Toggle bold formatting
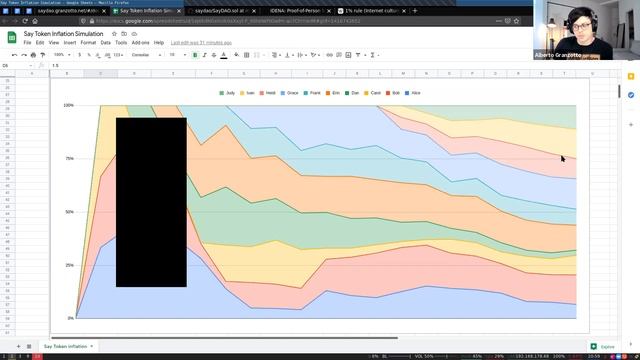The image size is (640, 360). pyautogui.click(x=195, y=55)
